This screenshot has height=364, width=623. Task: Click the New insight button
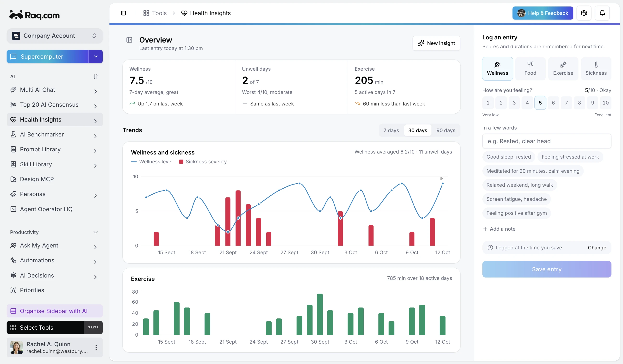[x=436, y=43]
